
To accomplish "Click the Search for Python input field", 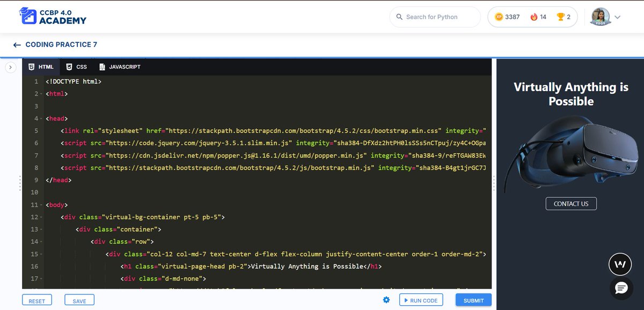I will 435,17.
